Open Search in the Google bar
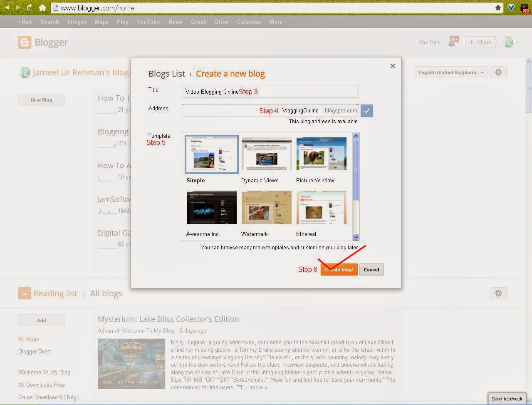The width and height of the screenshot is (532, 405). (49, 22)
